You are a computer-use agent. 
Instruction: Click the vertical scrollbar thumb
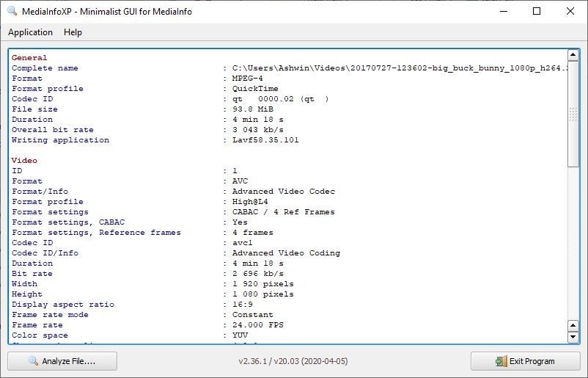[x=573, y=114]
